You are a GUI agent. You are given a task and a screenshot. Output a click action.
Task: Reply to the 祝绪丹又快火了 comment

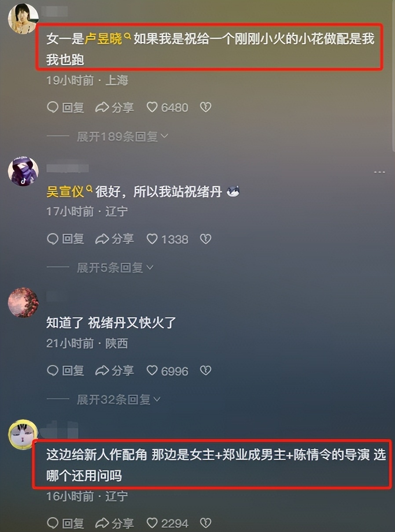pos(66,371)
